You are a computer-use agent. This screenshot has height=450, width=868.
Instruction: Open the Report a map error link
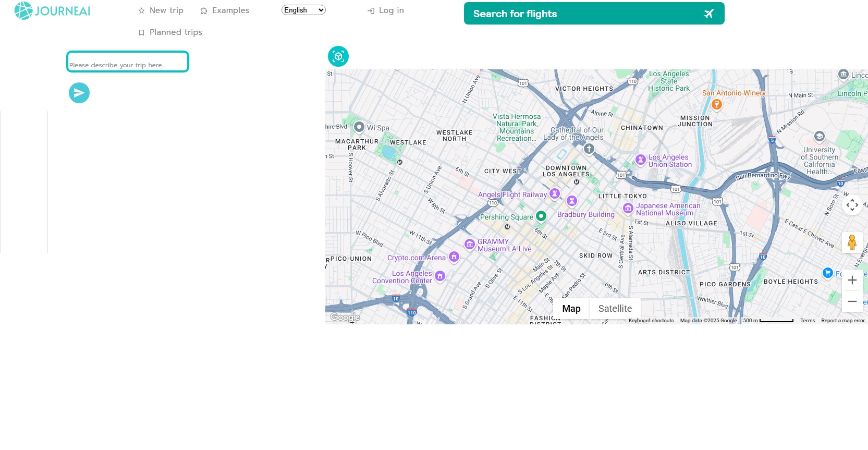842,321
